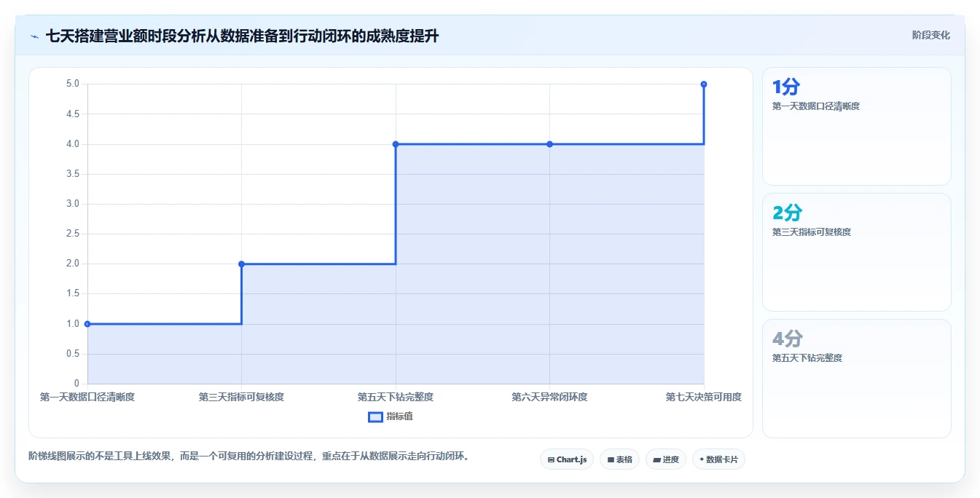This screenshot has width=980, height=498.
Task: Click the 1分 score value
Action: pos(786,87)
